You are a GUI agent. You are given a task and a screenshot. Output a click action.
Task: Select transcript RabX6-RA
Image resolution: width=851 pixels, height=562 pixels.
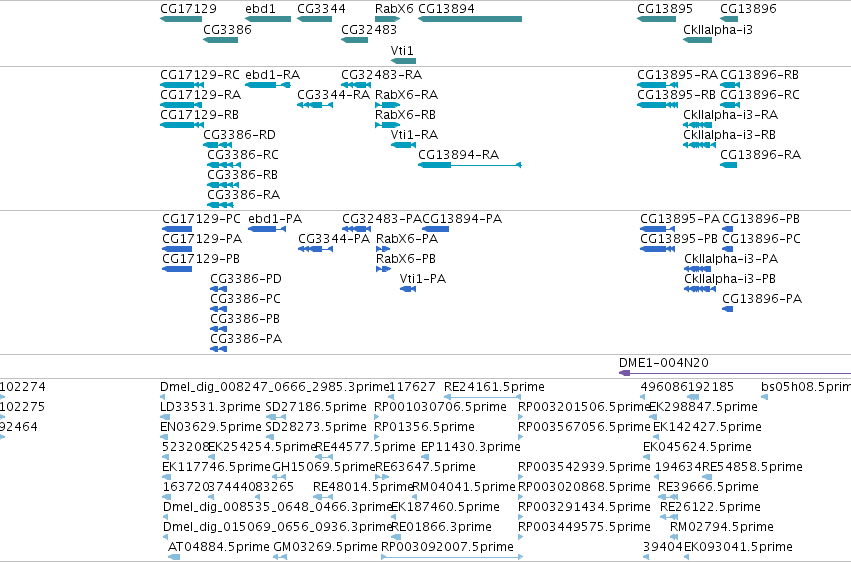pos(387,105)
